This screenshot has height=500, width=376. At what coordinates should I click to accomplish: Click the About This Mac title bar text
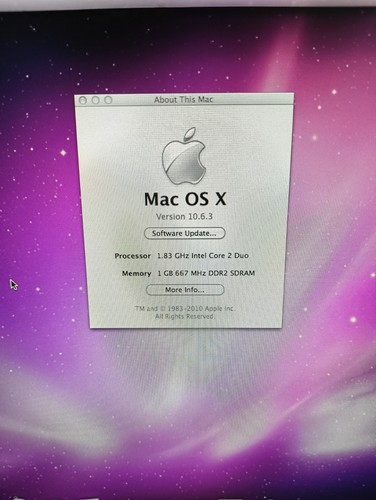click(x=184, y=99)
